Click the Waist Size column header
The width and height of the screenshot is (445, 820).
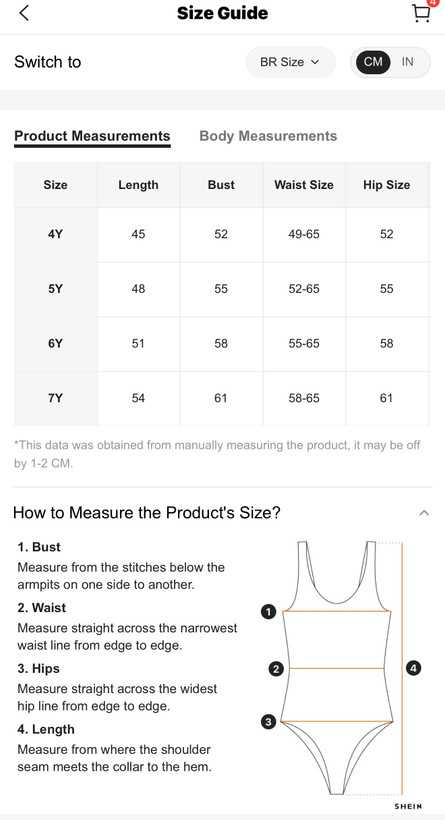tap(304, 185)
